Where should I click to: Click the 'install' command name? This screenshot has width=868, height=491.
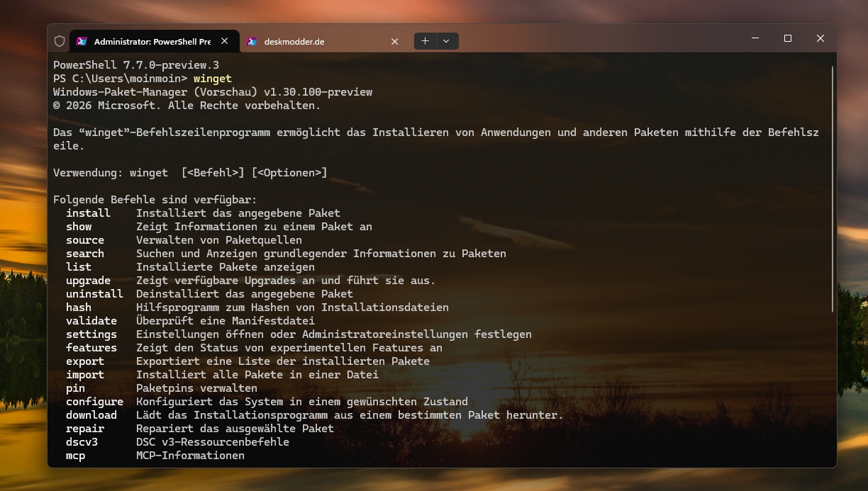tap(88, 213)
